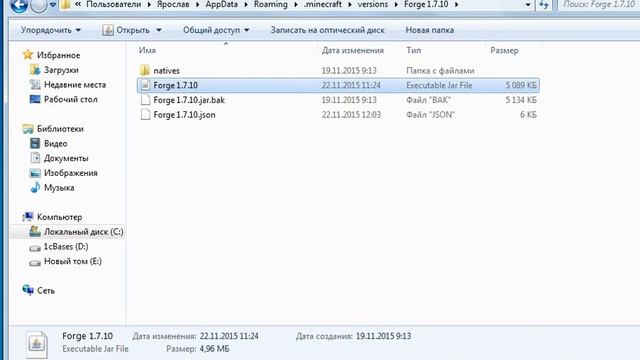Screen dimensions: 640x360
Task: Create a folder with Новая папка
Action: [x=429, y=30]
